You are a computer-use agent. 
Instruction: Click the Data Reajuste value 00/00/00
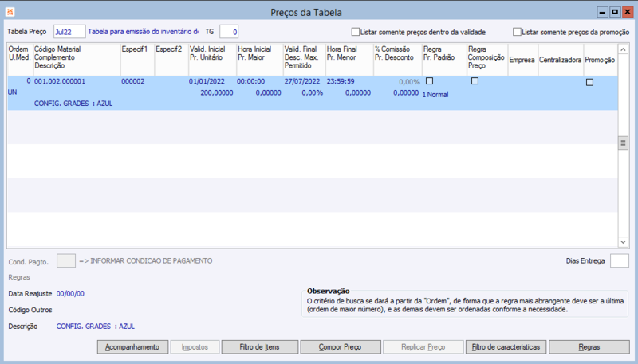(70, 293)
